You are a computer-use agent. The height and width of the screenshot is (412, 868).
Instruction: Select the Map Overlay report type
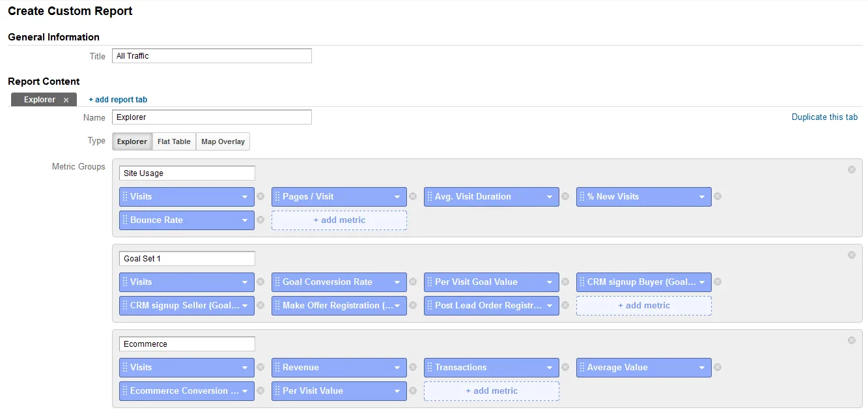223,141
